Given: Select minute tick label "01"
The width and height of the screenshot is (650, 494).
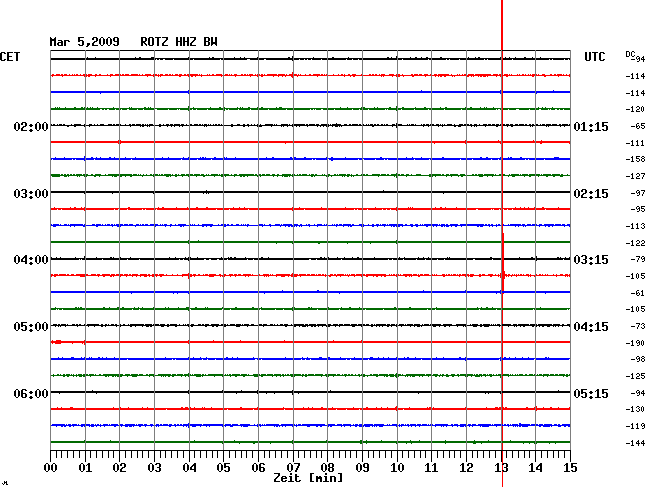Looking at the screenshot, I should [x=85, y=468].
